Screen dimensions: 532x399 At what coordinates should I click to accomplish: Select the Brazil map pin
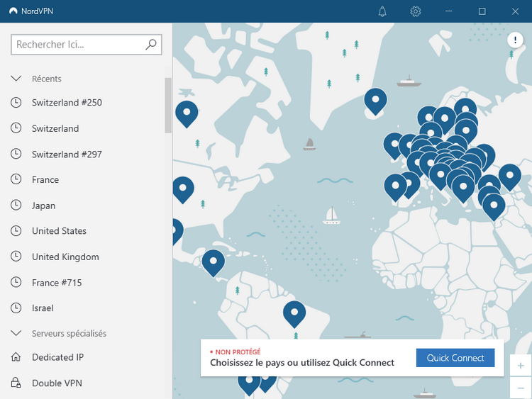coord(294,313)
